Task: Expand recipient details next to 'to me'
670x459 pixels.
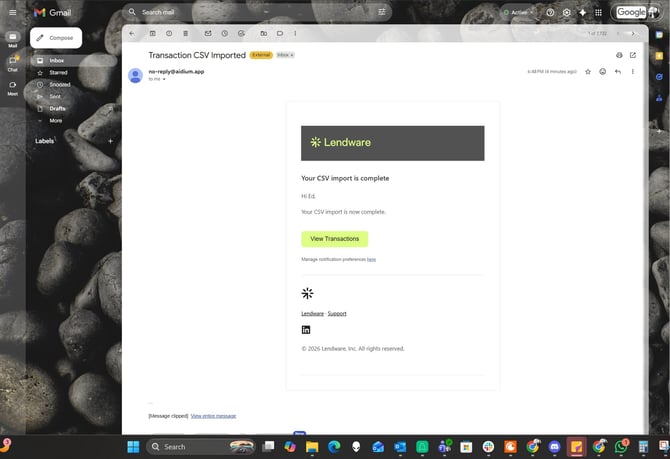Action: tap(164, 79)
